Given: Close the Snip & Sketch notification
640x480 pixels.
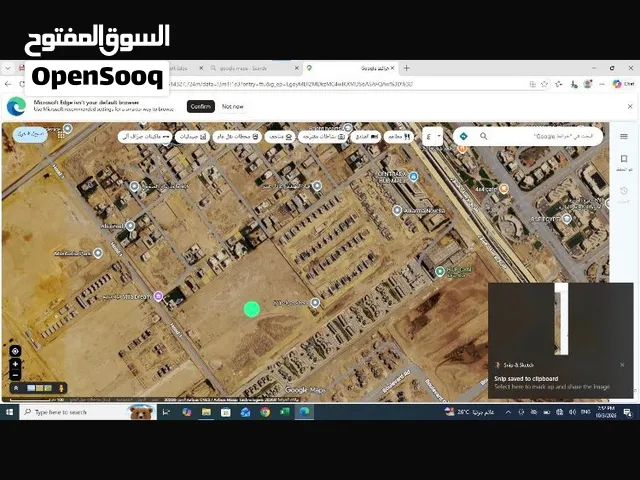Looking at the screenshot, I should click(622, 365).
